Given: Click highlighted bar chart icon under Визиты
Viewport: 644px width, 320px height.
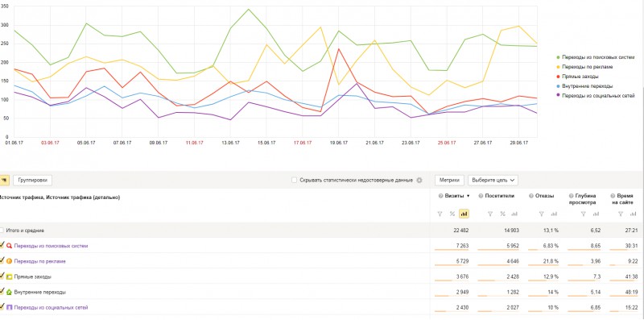Looking at the screenshot, I should (464, 214).
